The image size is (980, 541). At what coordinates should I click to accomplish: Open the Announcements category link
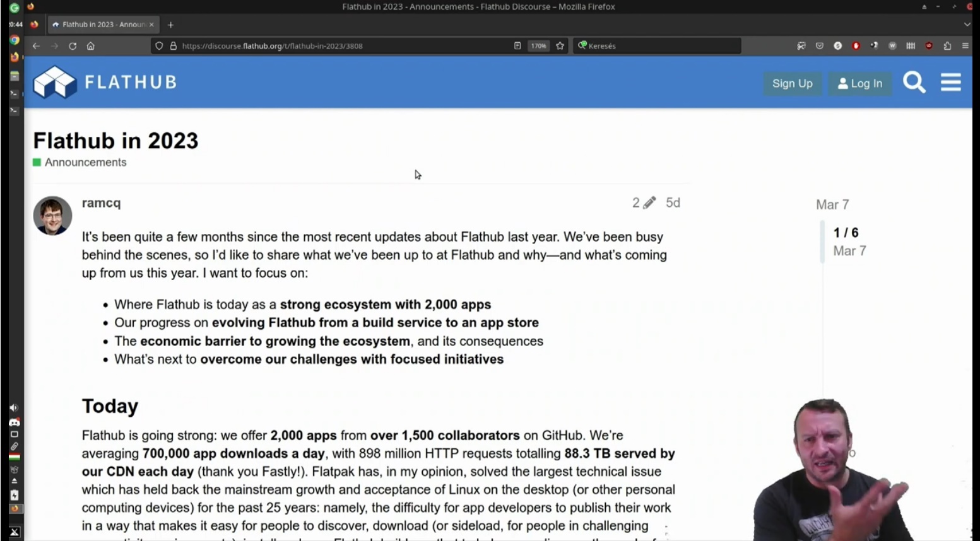(x=80, y=163)
